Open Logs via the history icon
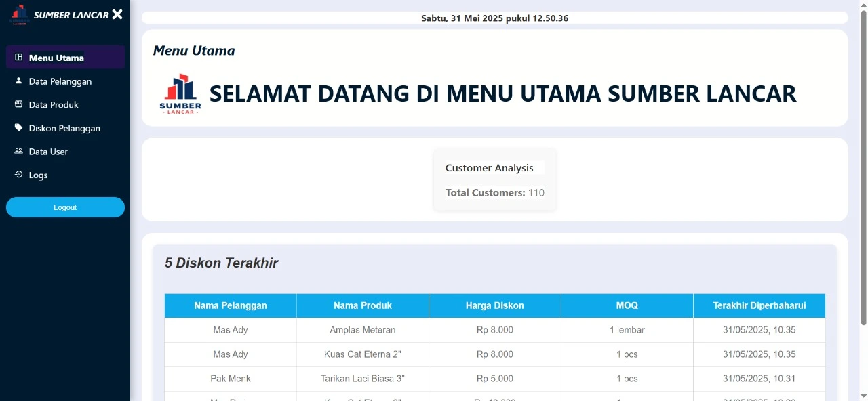 (17, 175)
